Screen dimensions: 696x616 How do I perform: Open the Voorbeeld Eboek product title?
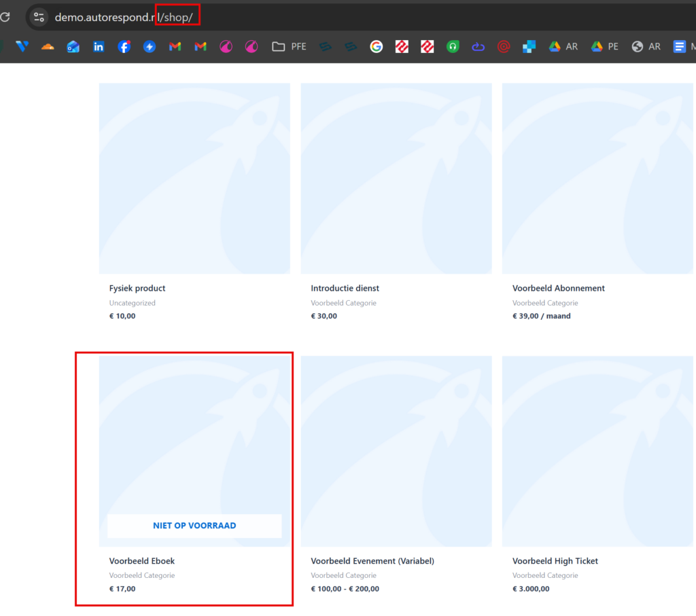point(141,561)
